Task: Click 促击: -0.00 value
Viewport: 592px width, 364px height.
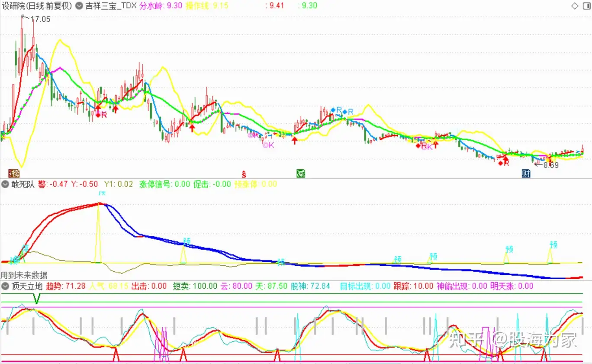Action: [x=212, y=184]
